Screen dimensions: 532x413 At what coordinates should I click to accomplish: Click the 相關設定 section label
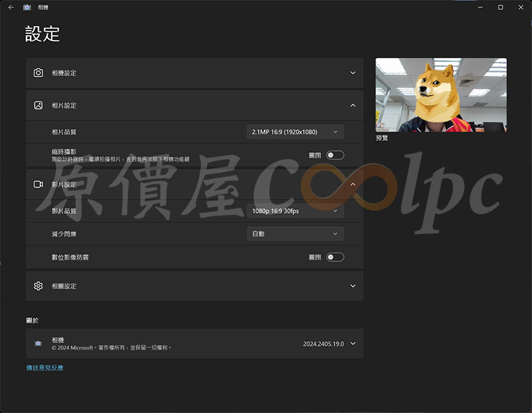coord(64,286)
